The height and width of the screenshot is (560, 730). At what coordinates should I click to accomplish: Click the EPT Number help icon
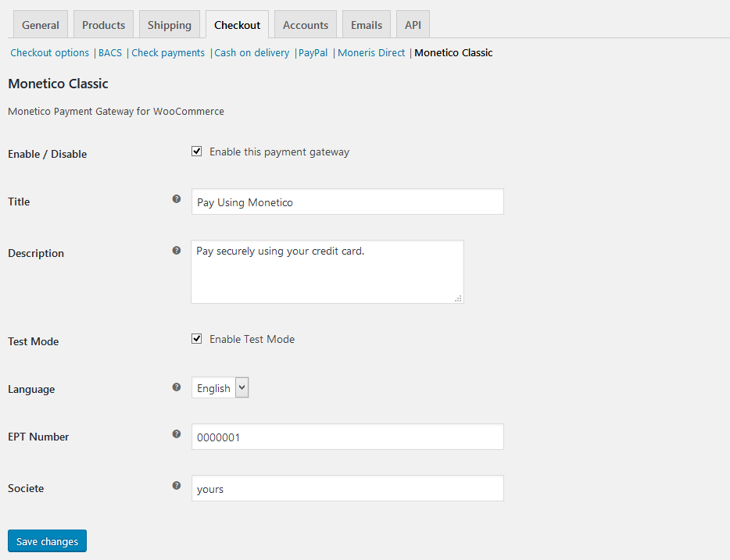(177, 434)
